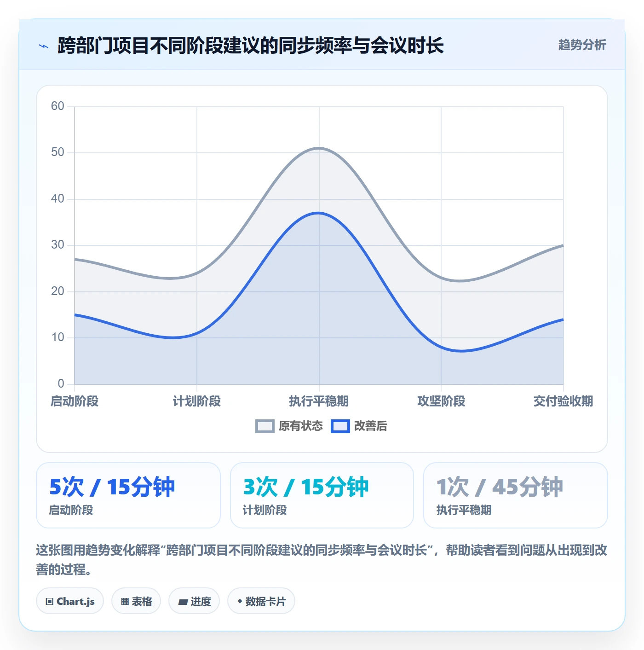This screenshot has width=644, height=650.
Task: Click the diamond icon in 数据卡片 chip
Action: point(240,601)
